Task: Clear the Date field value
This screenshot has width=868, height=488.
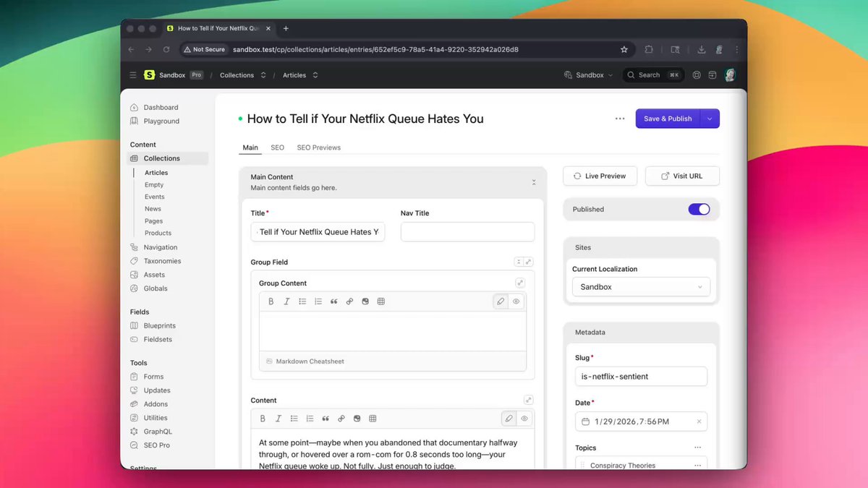Action: point(699,421)
